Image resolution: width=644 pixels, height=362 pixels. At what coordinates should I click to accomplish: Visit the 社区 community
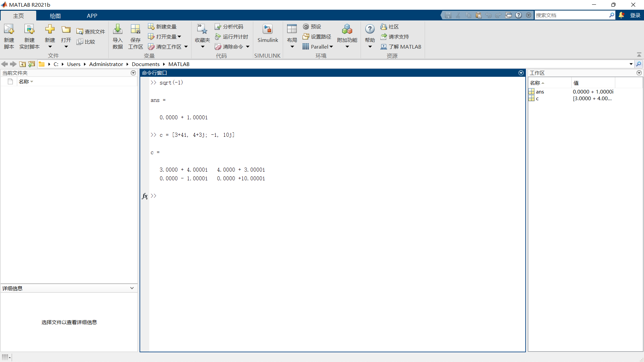click(390, 26)
